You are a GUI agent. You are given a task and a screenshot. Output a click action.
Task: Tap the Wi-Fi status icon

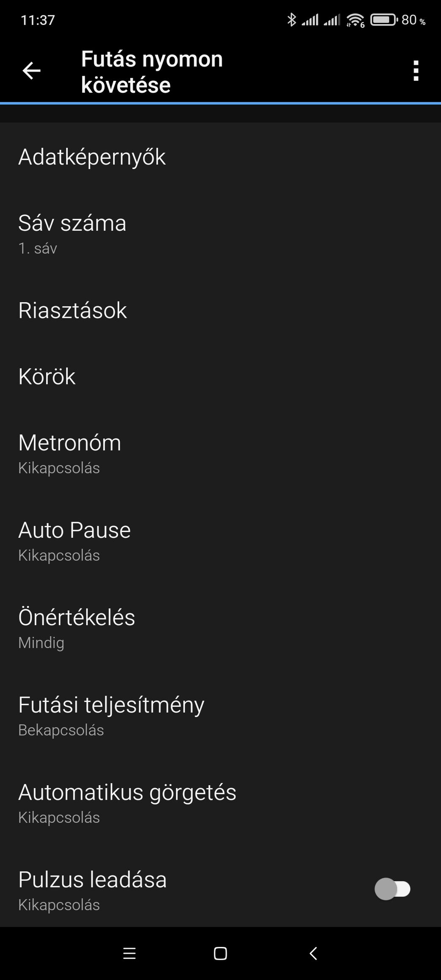click(x=355, y=20)
